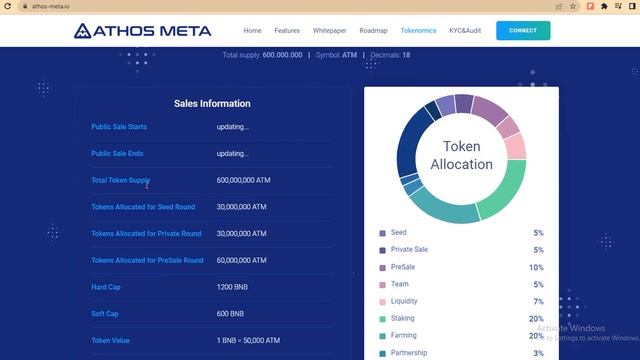Click the Public Sale Ends label
The width and height of the screenshot is (640, 360).
[x=117, y=153]
